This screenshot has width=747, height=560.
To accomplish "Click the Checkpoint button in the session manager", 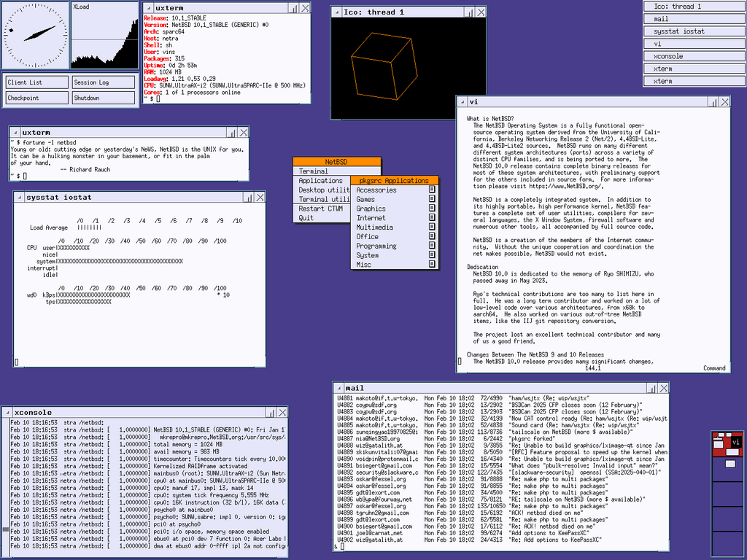I will (x=37, y=98).
